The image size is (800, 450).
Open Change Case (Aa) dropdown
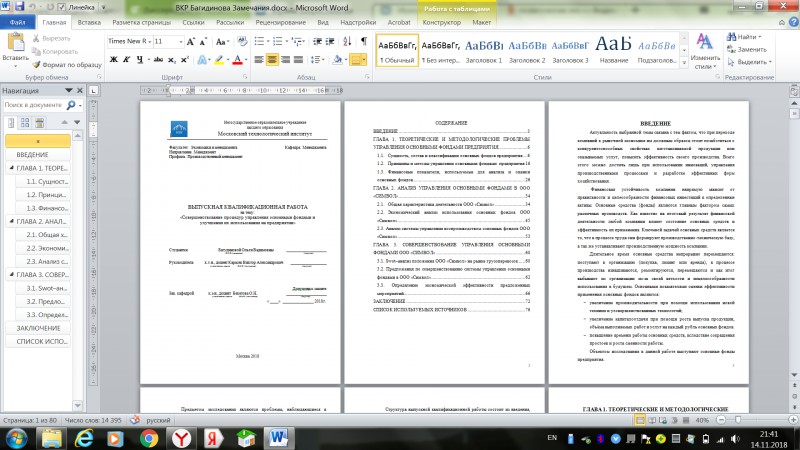(221, 42)
